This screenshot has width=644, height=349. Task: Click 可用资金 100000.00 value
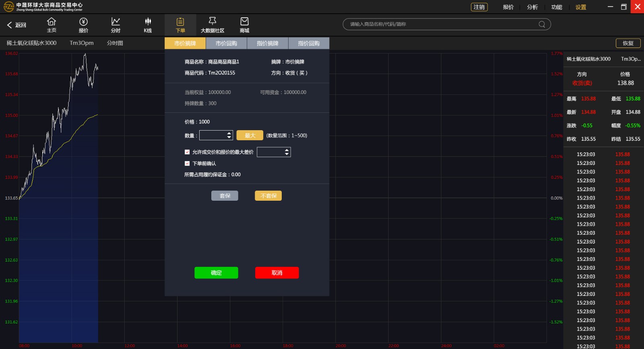tap(295, 92)
